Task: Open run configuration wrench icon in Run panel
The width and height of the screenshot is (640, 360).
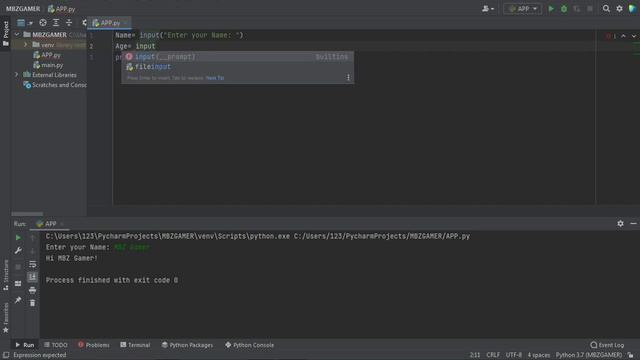Action: click(x=18, y=251)
